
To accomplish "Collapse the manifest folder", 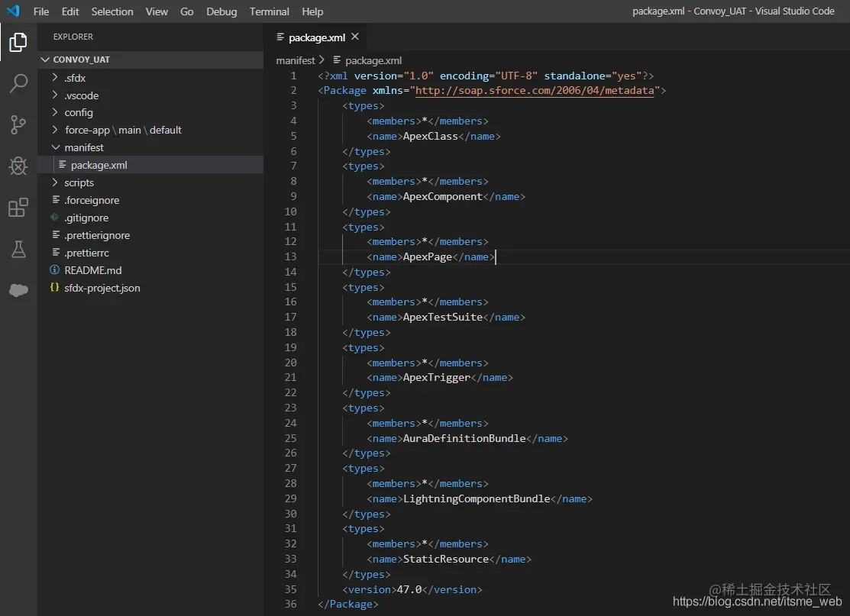I will [55, 147].
